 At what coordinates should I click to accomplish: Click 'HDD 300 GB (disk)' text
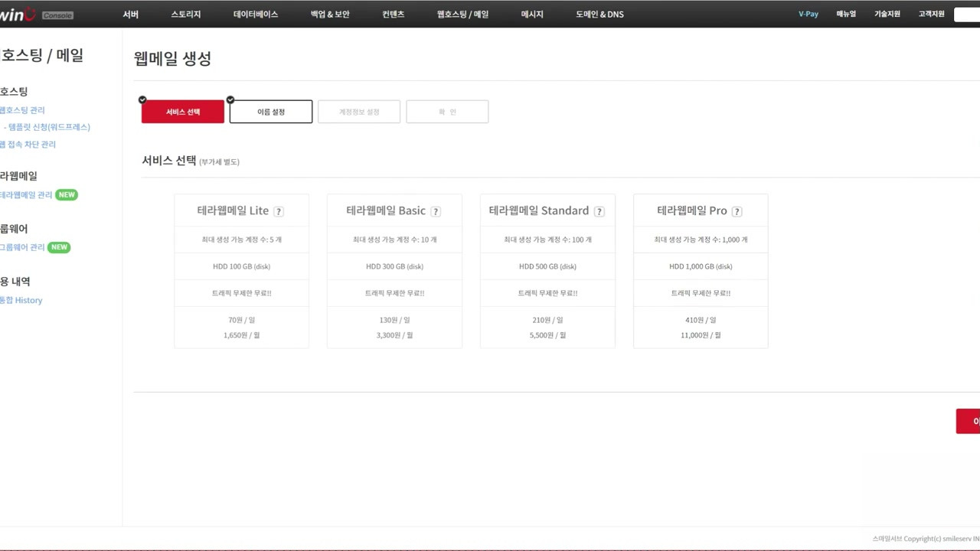[394, 267]
